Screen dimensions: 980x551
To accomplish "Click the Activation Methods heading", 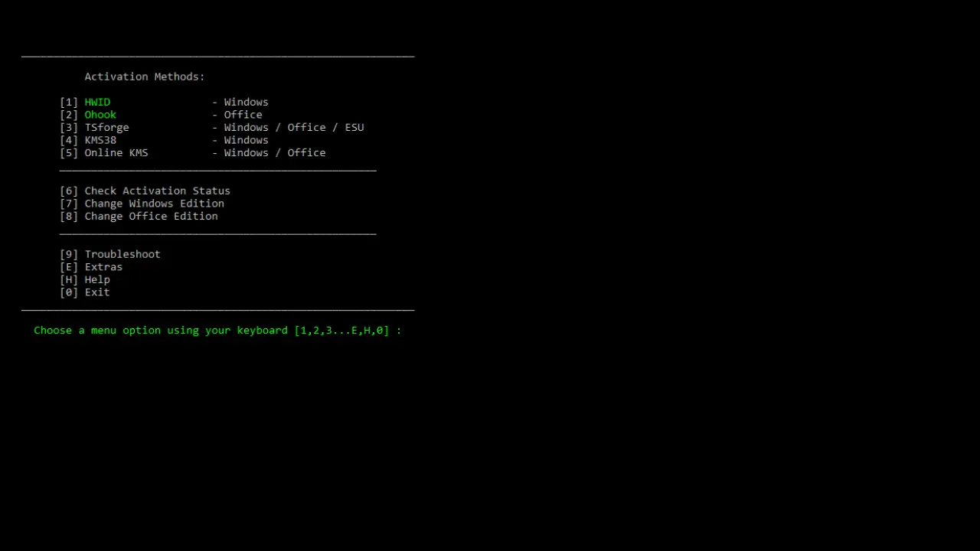I will 145,77.
